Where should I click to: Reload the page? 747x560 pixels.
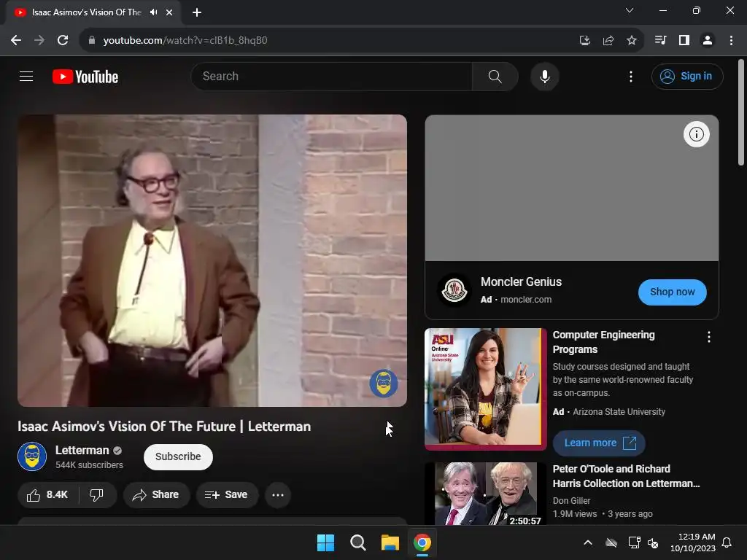point(63,41)
